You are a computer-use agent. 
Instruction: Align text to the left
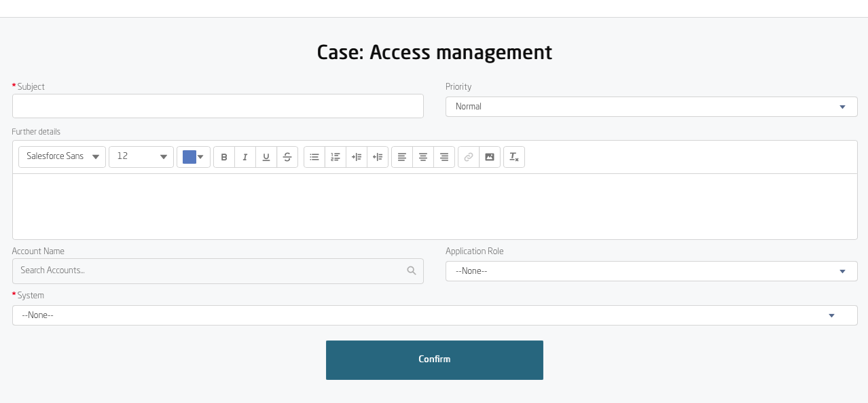click(x=402, y=157)
